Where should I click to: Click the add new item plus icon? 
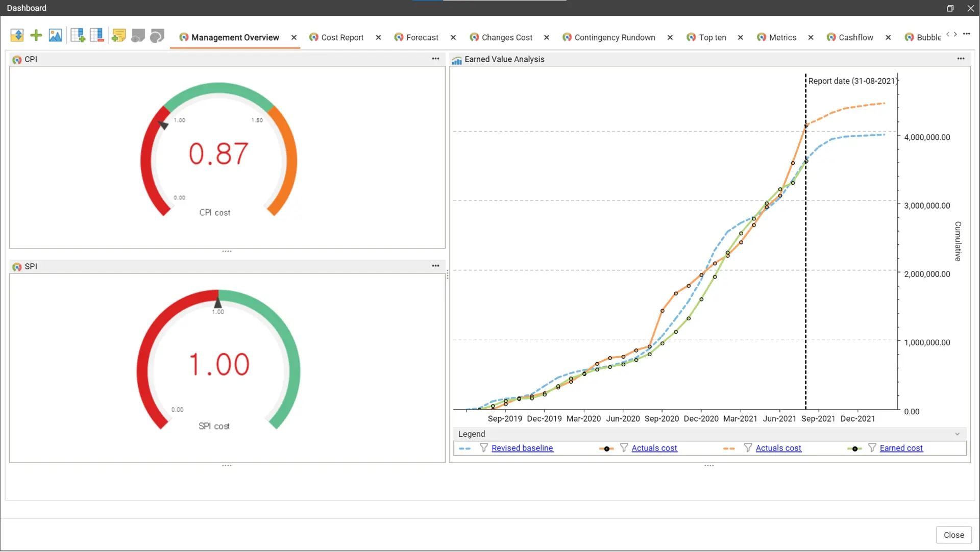tap(36, 35)
